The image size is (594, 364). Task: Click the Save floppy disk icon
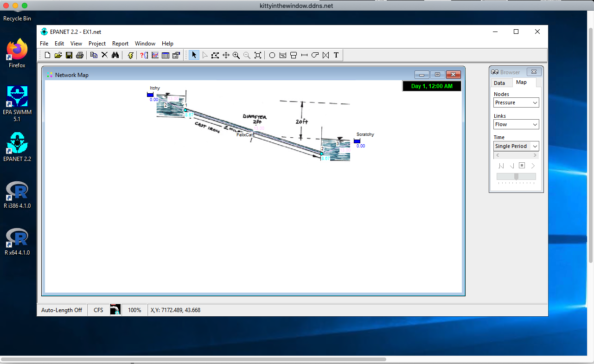(69, 55)
